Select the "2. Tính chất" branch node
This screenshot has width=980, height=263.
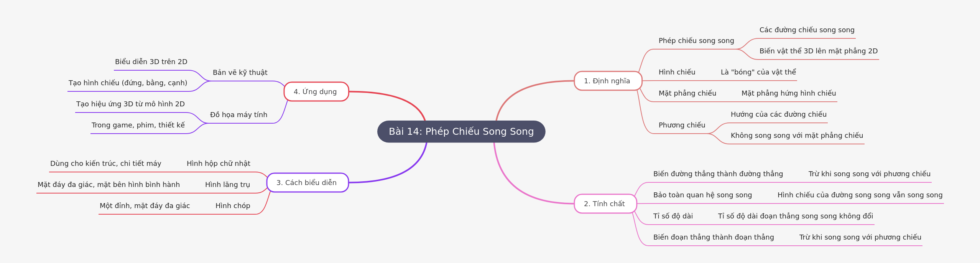click(x=605, y=204)
